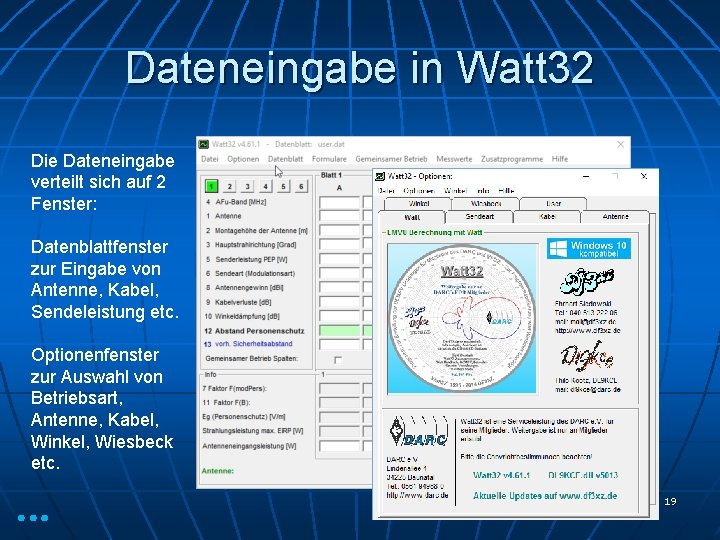720x540 pixels.
Task: Open the Messwerte menu
Action: tap(454, 159)
